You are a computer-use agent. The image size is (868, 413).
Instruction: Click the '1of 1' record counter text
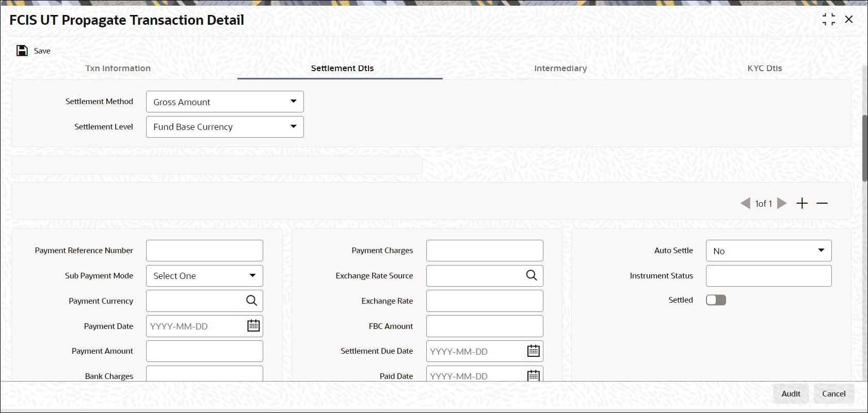(x=764, y=204)
